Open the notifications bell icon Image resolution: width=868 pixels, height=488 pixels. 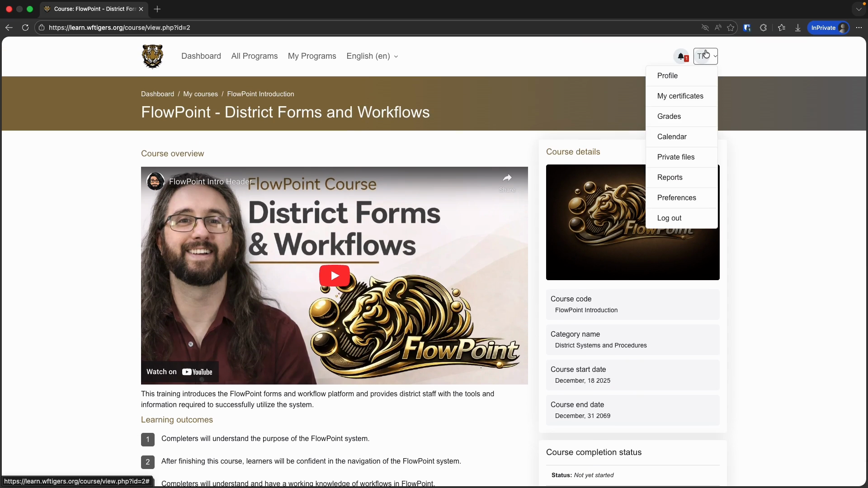point(681,56)
